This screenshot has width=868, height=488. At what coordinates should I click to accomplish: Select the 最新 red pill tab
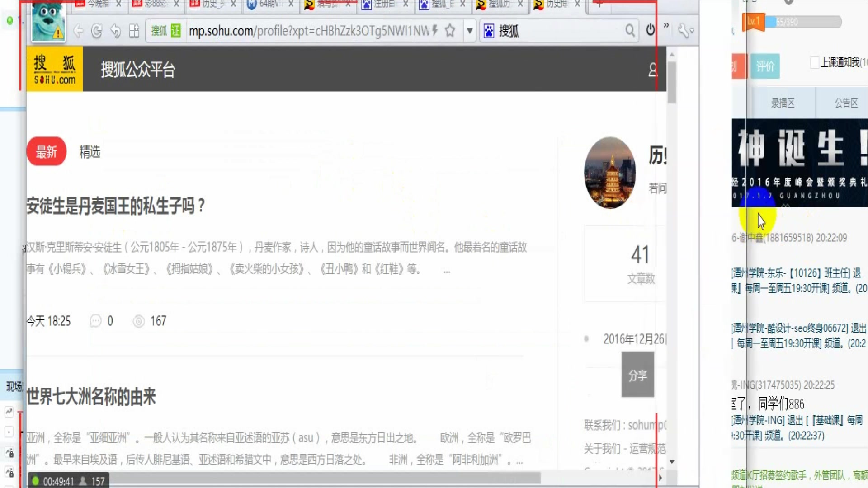(x=47, y=151)
